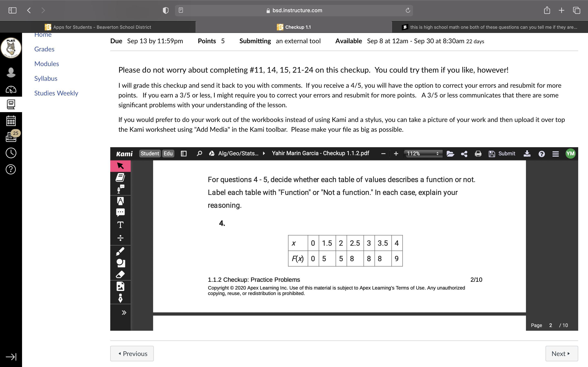
Task: Open the Kami add media tool
Action: click(x=120, y=286)
